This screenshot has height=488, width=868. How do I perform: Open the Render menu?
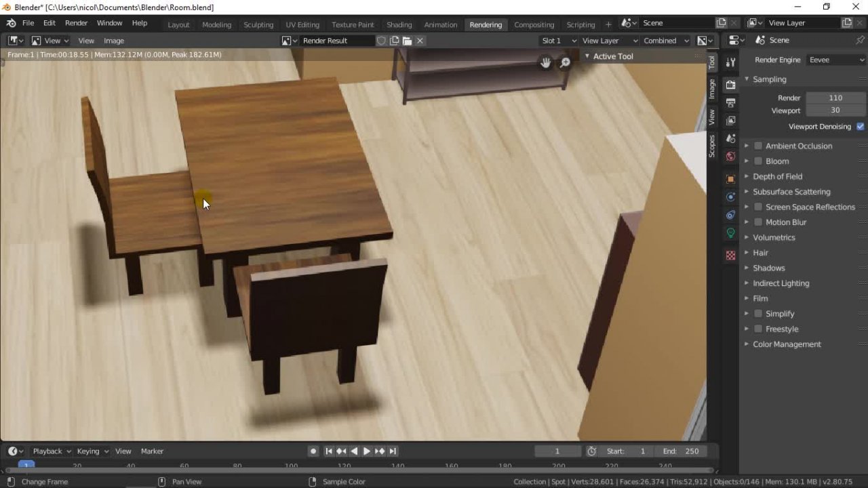click(x=76, y=23)
